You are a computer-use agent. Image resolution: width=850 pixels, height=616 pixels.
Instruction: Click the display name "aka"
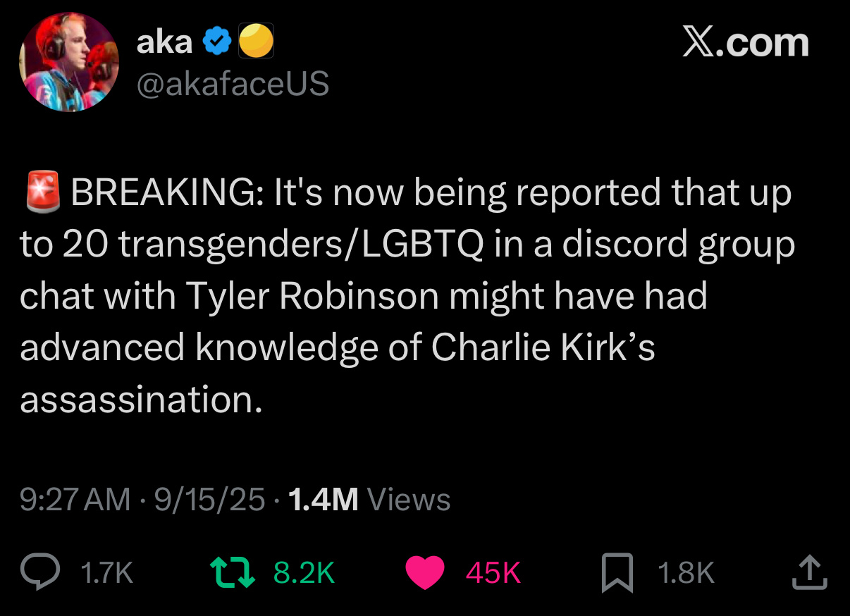pyautogui.click(x=164, y=43)
